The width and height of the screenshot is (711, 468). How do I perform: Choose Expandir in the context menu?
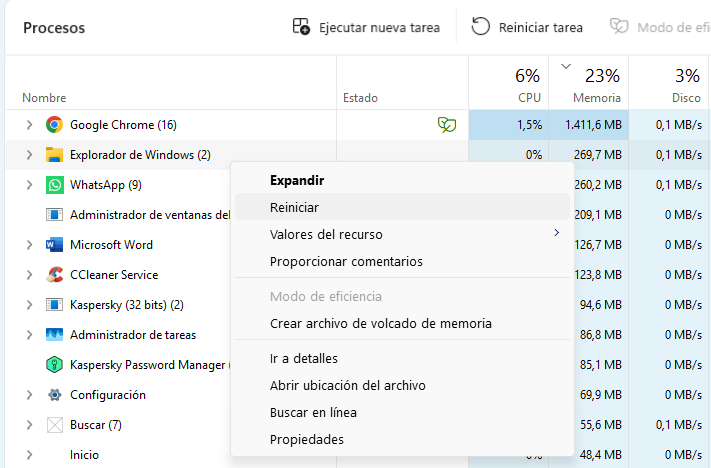pos(402,180)
